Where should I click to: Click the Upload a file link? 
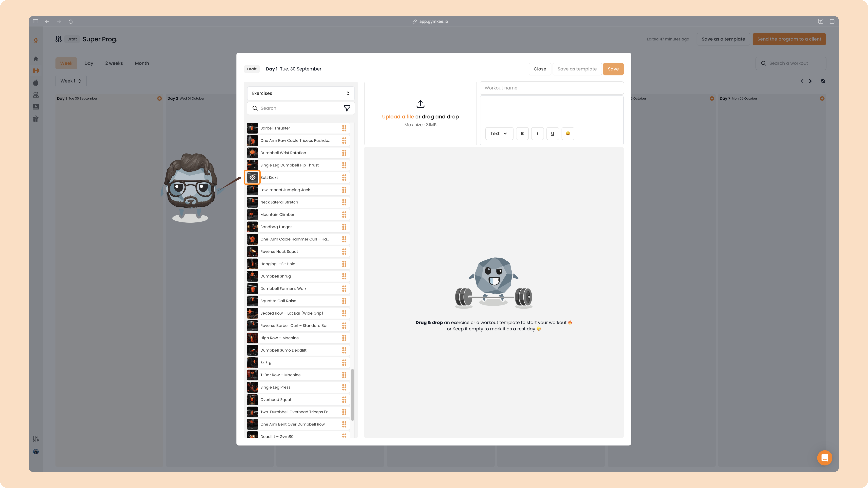[x=398, y=117]
